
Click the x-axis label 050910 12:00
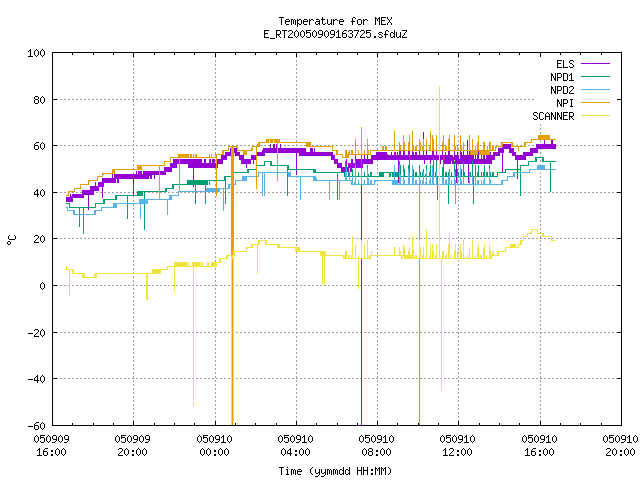pyautogui.click(x=457, y=446)
